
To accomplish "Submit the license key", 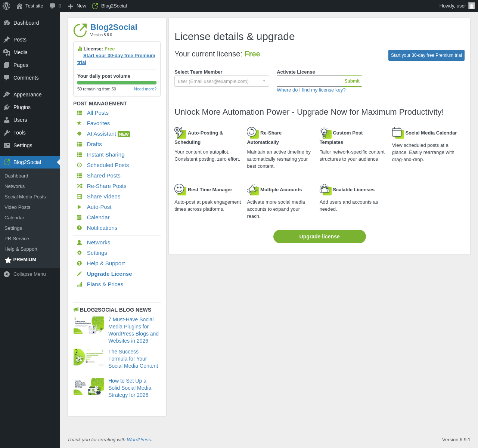I will (352, 81).
